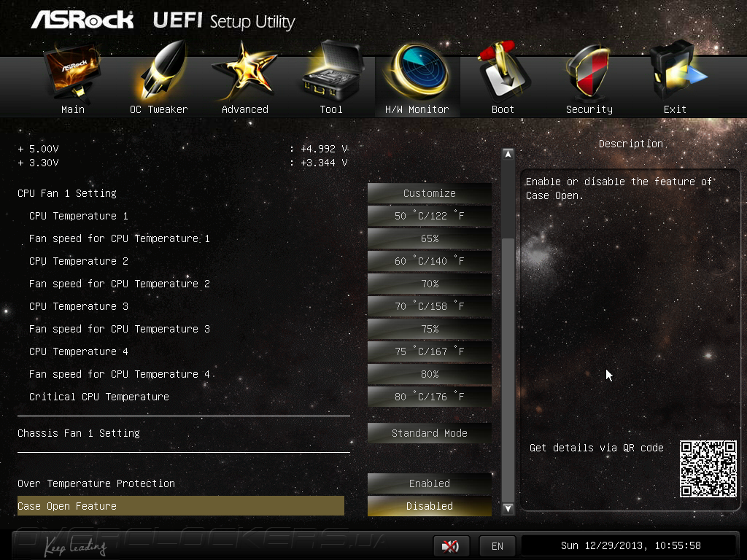Toggle Case Open Feature Disabled value
The width and height of the screenshot is (747, 560).
[429, 506]
